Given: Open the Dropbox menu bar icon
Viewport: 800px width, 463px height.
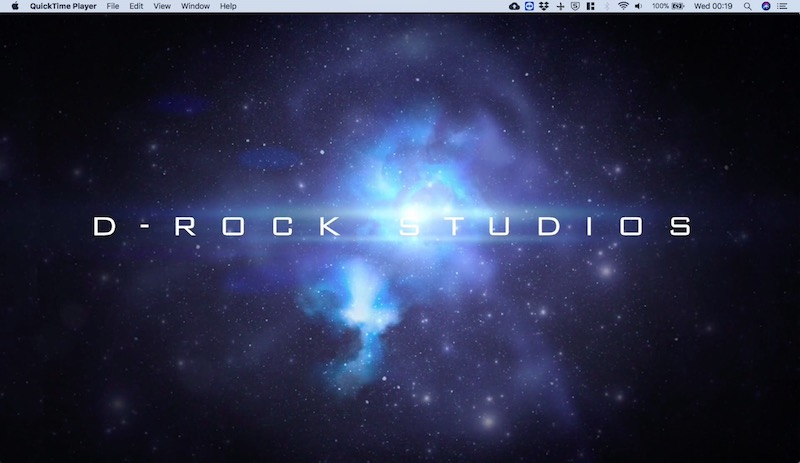Looking at the screenshot, I should point(544,6).
